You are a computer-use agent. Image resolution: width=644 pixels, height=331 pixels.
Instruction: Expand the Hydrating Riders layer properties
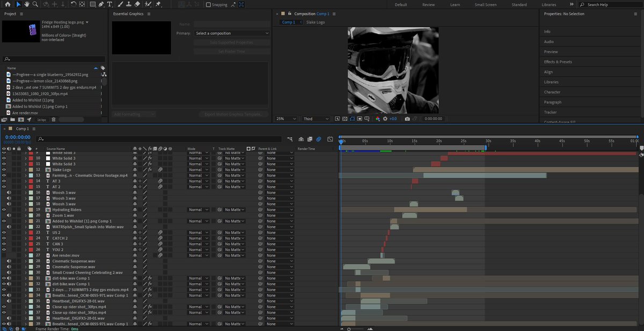tap(26, 210)
